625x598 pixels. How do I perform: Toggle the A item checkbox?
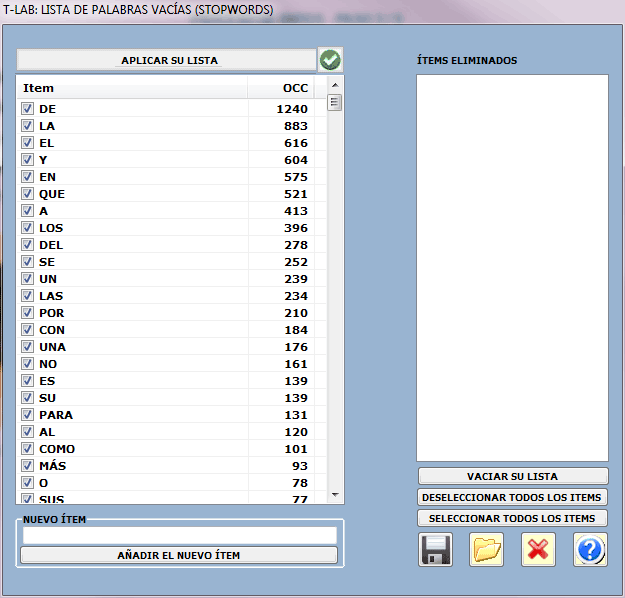point(28,210)
